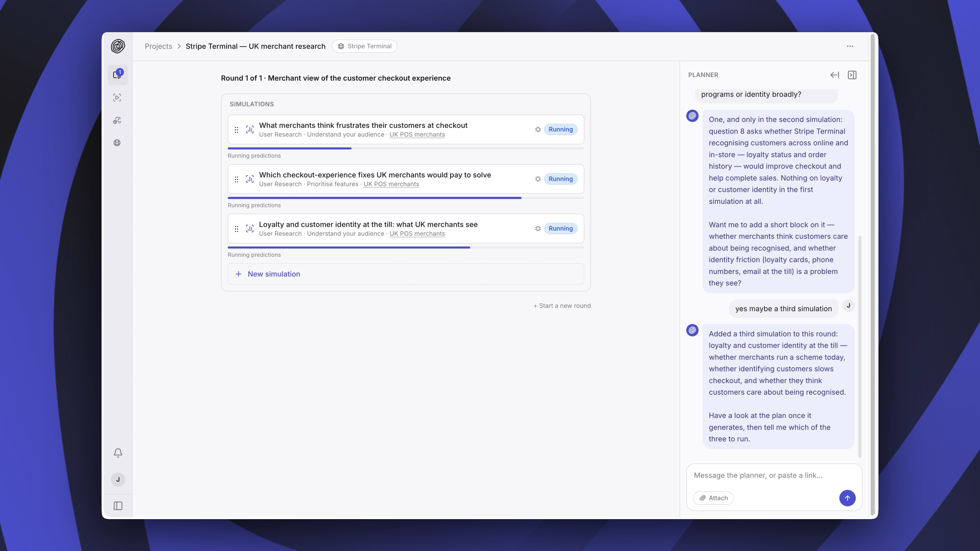Open the simulations play icon in the sidebar
Screen dimensions: 980x551
pyautogui.click(x=117, y=98)
